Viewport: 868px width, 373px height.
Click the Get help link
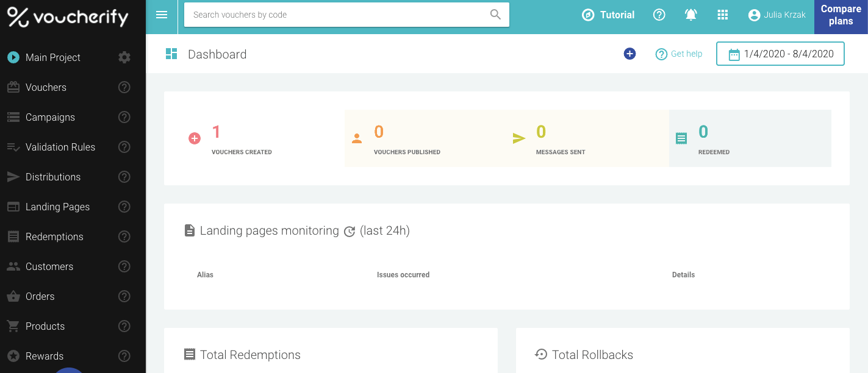point(679,54)
